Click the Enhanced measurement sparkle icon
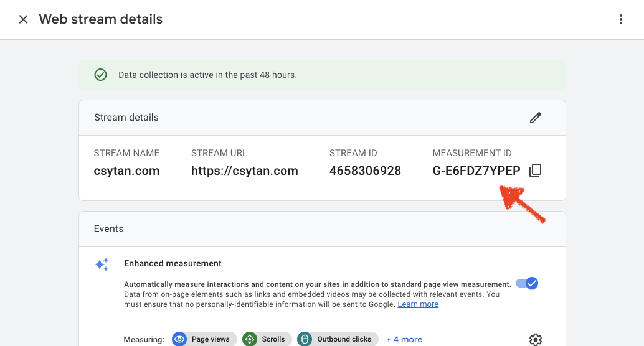 click(102, 264)
